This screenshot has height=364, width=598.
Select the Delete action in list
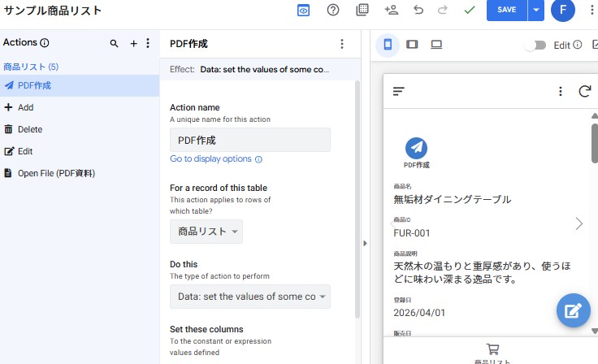point(30,129)
